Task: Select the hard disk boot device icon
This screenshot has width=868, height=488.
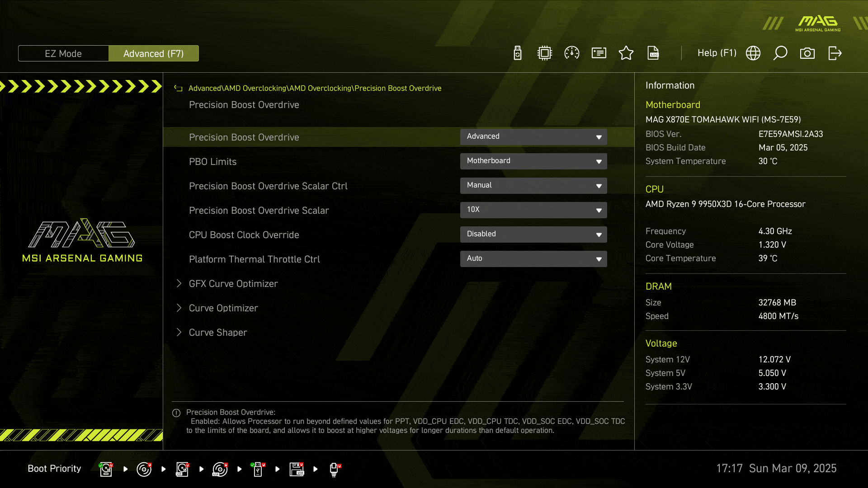Action: pos(106,469)
